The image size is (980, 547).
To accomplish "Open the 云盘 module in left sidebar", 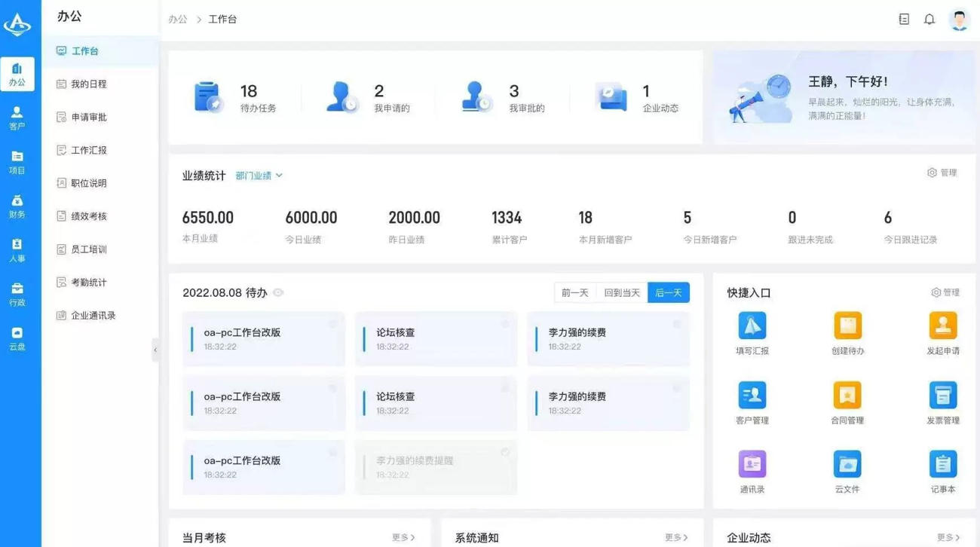I will [17, 338].
